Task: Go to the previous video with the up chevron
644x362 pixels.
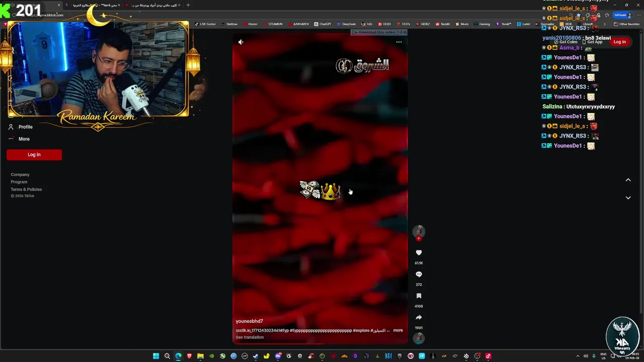Action: 628,180
